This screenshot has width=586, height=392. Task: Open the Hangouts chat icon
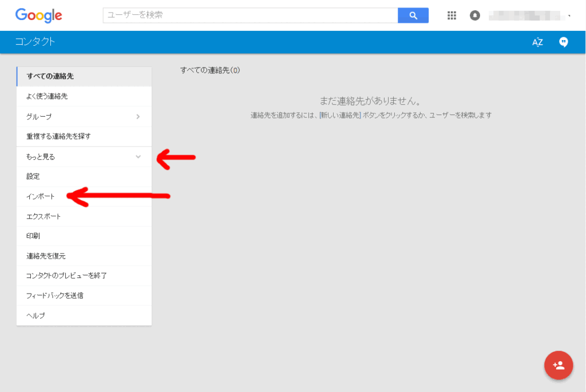pyautogui.click(x=564, y=42)
